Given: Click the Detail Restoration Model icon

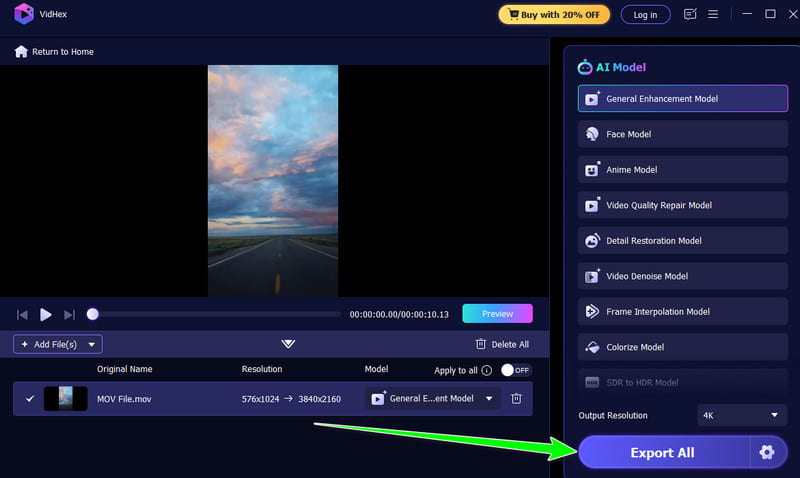Looking at the screenshot, I should coord(592,240).
